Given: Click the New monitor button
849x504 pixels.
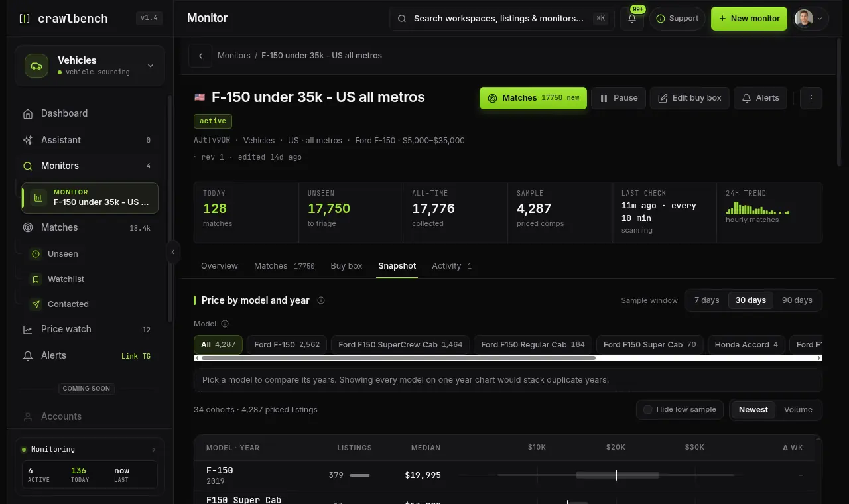Looking at the screenshot, I should click(749, 19).
